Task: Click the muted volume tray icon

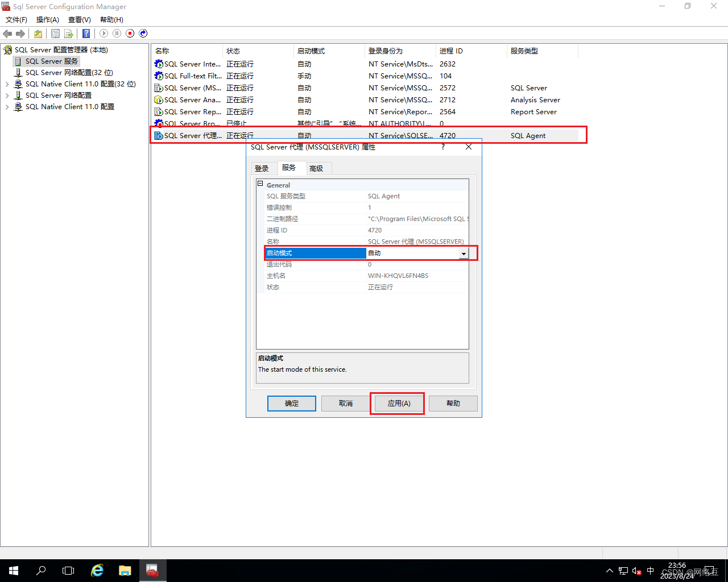Action: click(637, 571)
